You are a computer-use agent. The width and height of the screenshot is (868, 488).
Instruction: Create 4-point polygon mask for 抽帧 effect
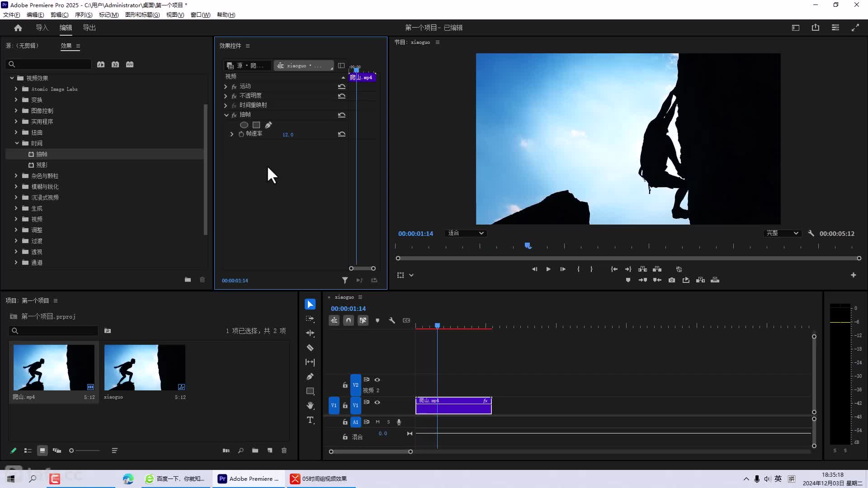click(x=256, y=125)
